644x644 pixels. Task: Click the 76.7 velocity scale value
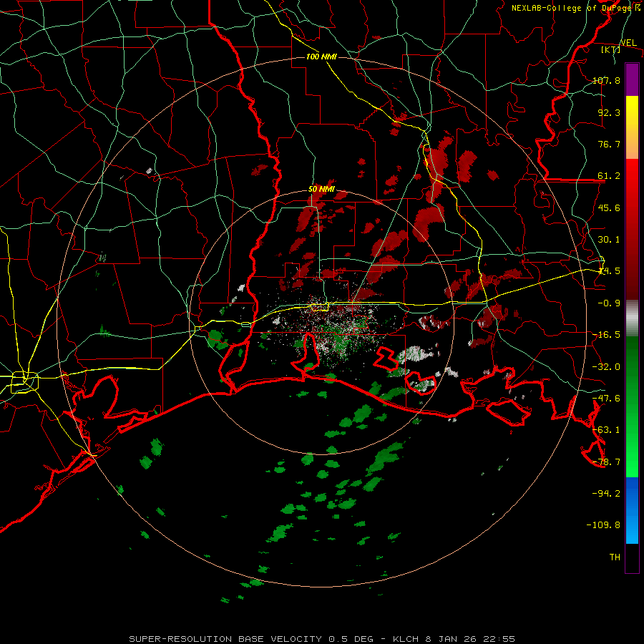[609, 144]
